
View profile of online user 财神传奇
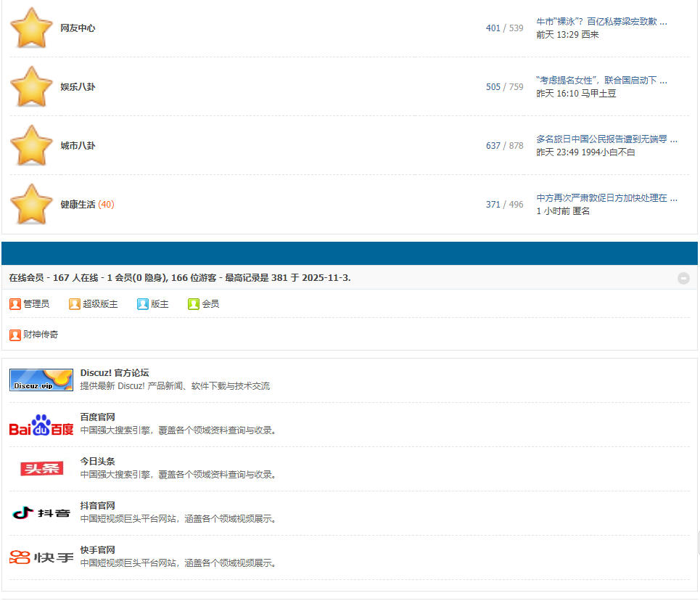[x=41, y=335]
